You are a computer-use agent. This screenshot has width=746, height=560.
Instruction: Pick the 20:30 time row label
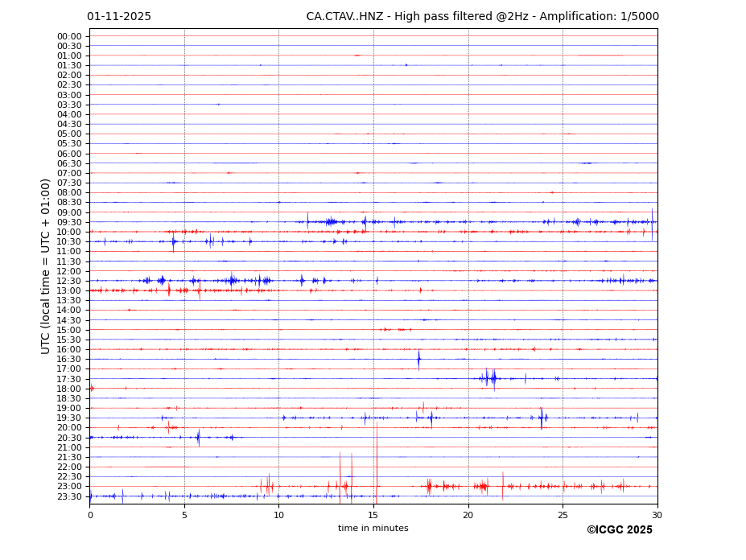click(69, 438)
